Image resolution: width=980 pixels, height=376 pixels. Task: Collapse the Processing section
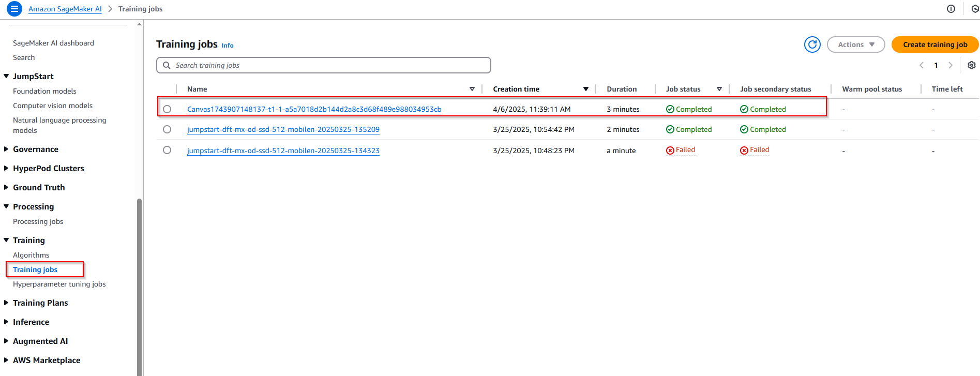6,206
